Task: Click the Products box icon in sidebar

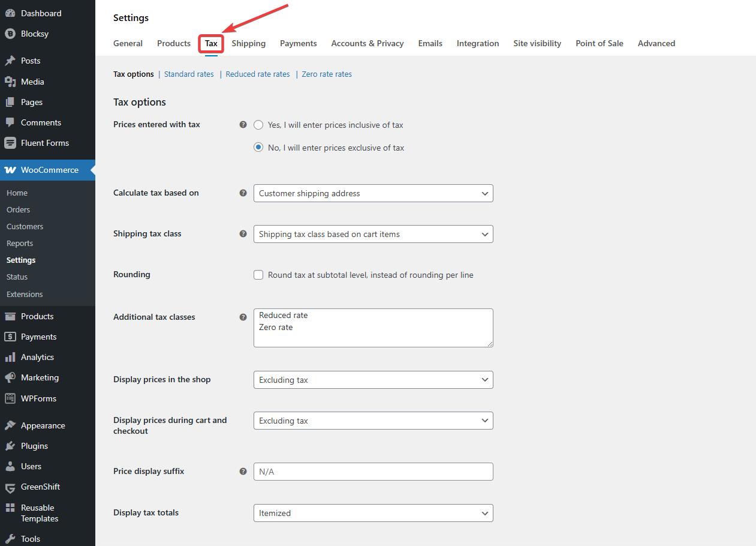Action: pyautogui.click(x=10, y=316)
